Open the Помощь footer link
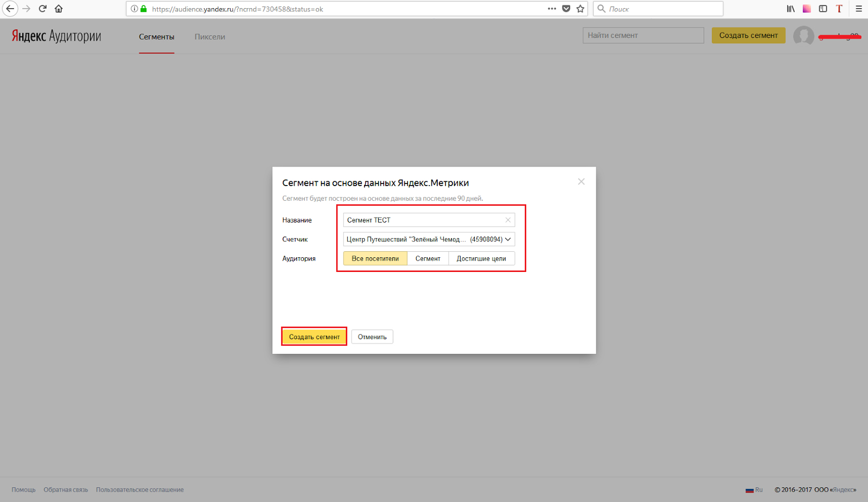868x502 pixels. click(23, 490)
